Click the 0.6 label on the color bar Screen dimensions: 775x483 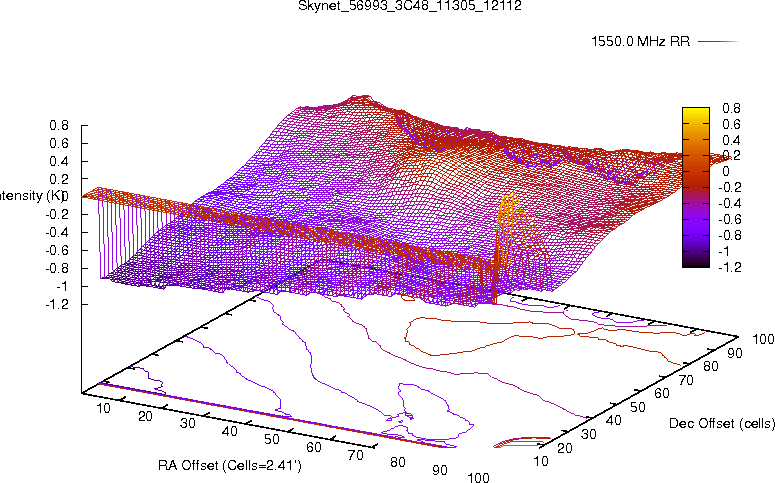pyautogui.click(x=732, y=124)
